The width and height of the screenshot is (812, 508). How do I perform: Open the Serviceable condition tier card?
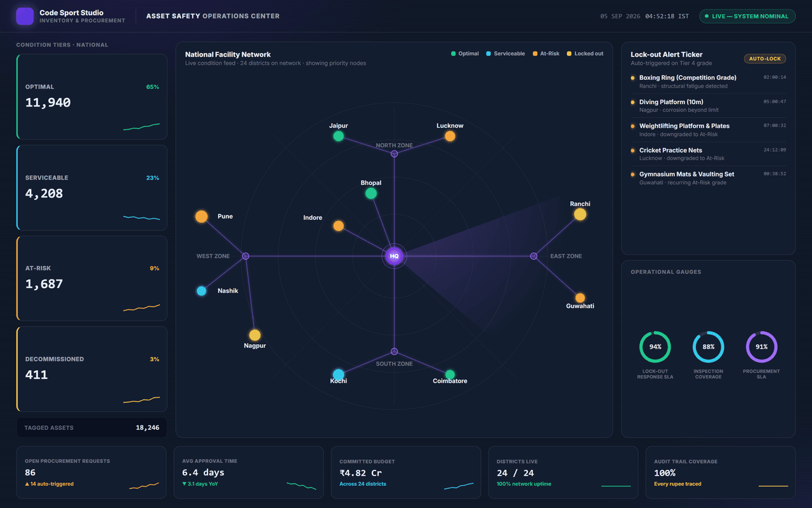[x=92, y=187]
